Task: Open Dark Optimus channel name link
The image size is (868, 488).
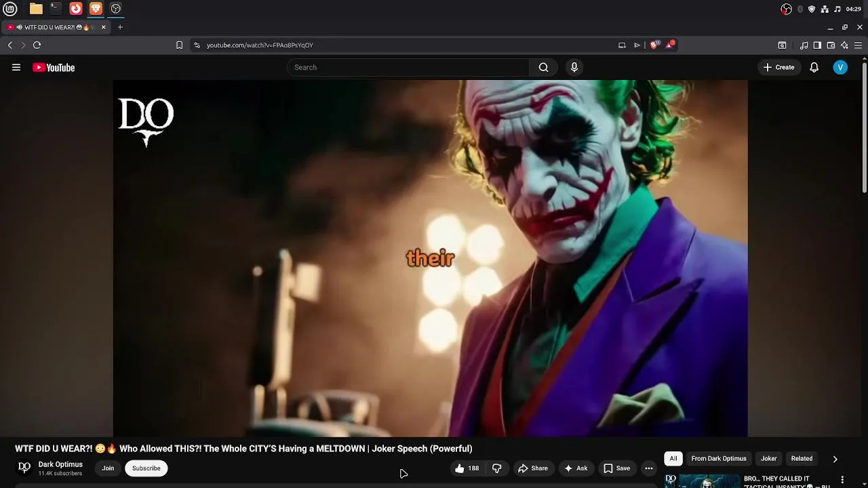Action: pos(60,464)
